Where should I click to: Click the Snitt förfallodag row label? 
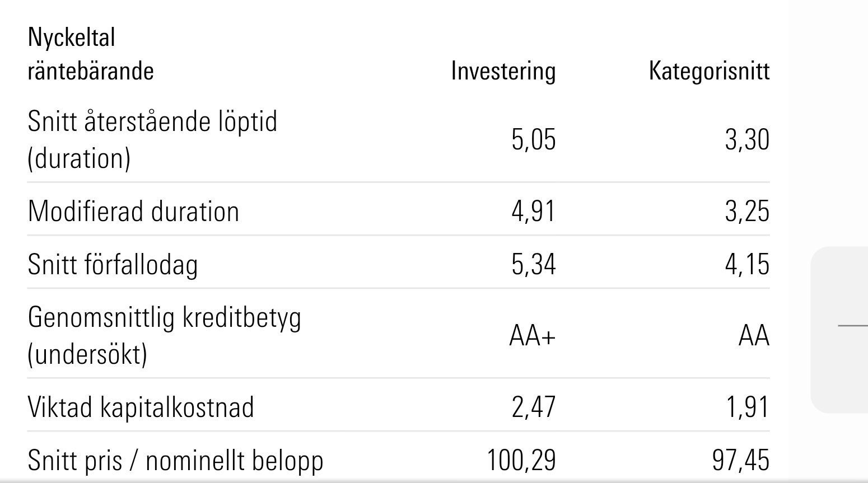tap(113, 265)
